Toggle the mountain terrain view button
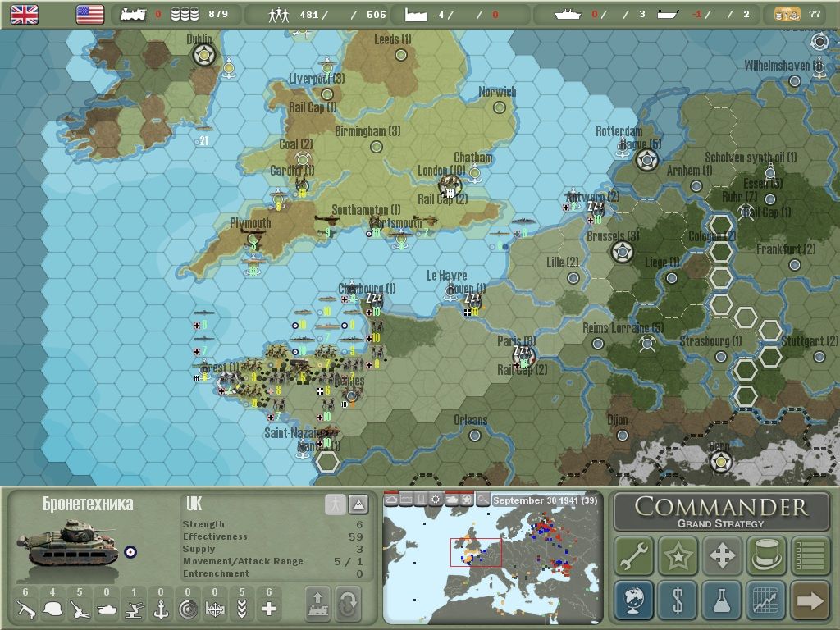Viewport: 840px width, 630px height. [x=358, y=504]
